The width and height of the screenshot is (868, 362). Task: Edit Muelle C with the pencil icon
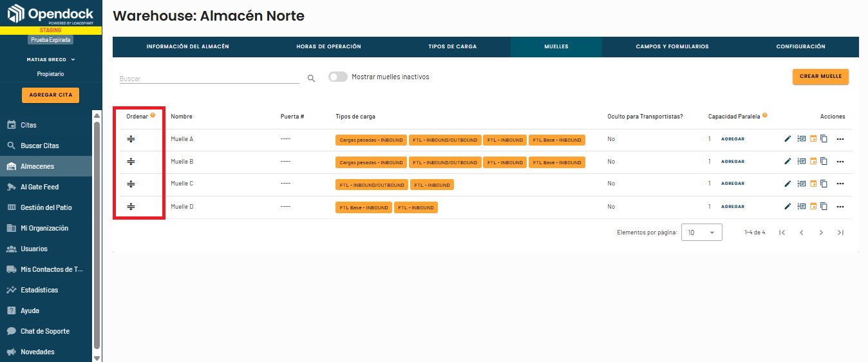pyautogui.click(x=788, y=184)
